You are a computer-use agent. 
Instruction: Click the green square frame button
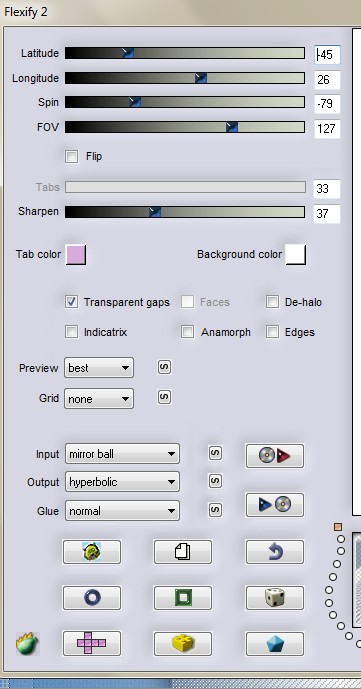(x=183, y=598)
